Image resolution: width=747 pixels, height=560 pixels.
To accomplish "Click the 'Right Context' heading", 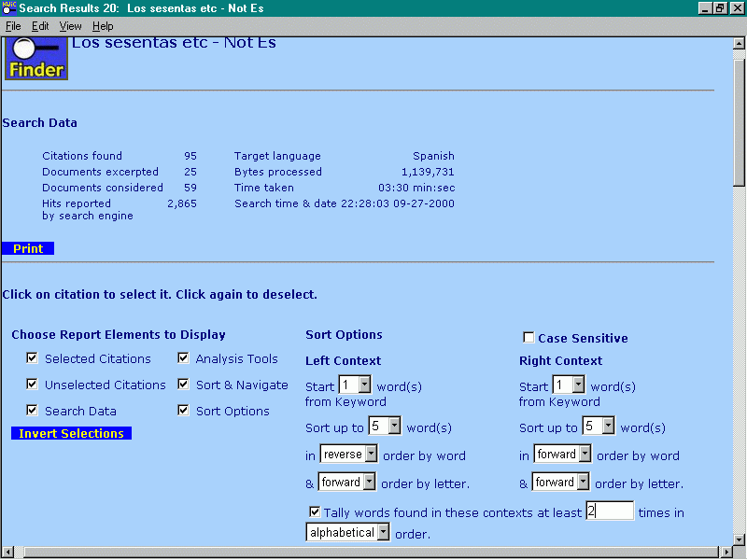I will (561, 360).
